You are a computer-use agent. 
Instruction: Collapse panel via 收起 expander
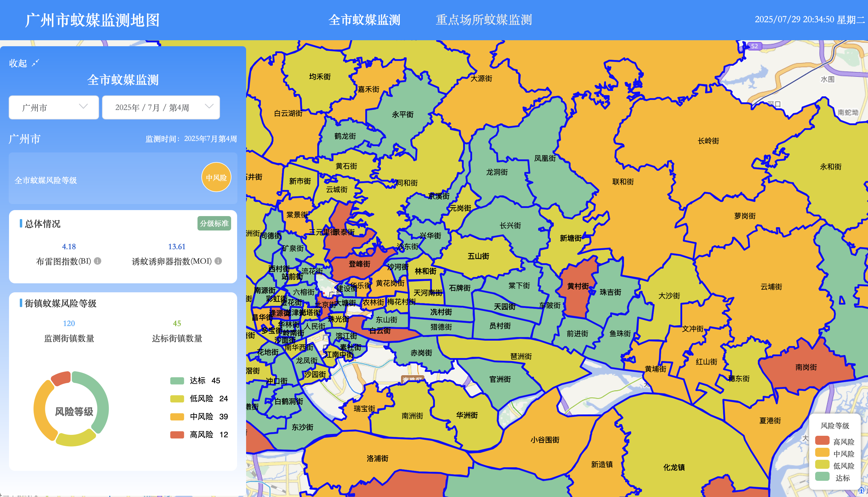click(x=18, y=63)
